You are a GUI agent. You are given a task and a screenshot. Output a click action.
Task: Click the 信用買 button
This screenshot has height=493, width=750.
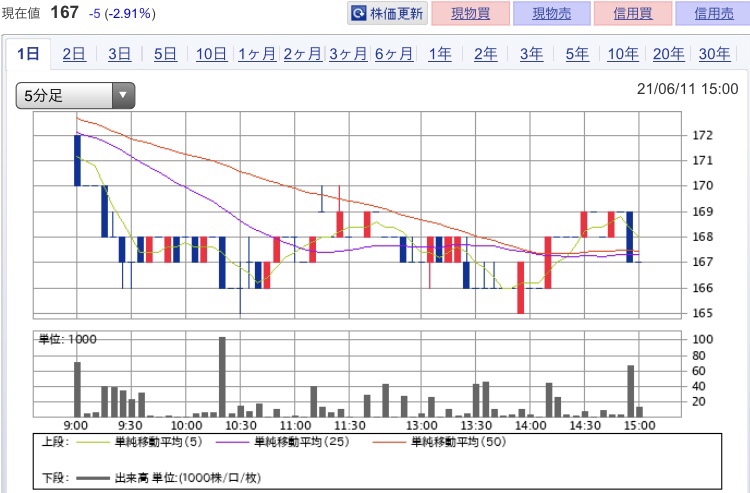633,13
